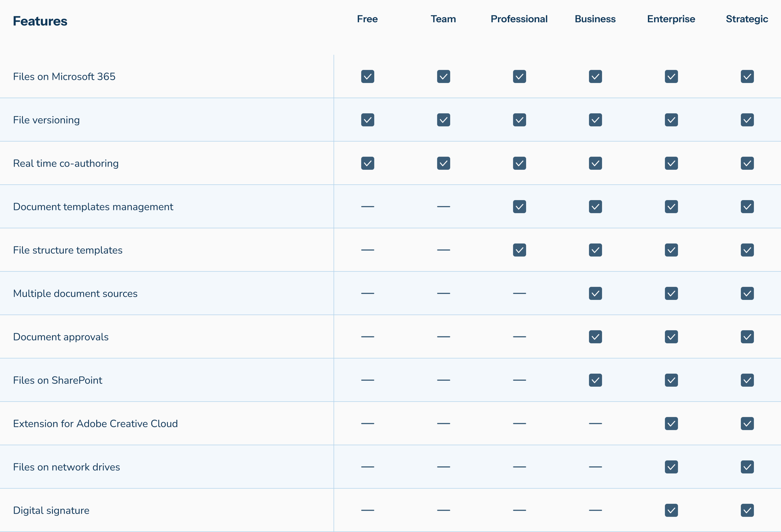This screenshot has height=532, width=781.
Task: Click Real time co-authoring label
Action: click(x=66, y=163)
